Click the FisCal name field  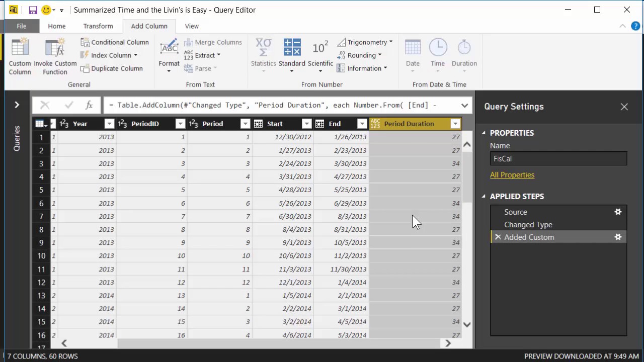coord(558,158)
